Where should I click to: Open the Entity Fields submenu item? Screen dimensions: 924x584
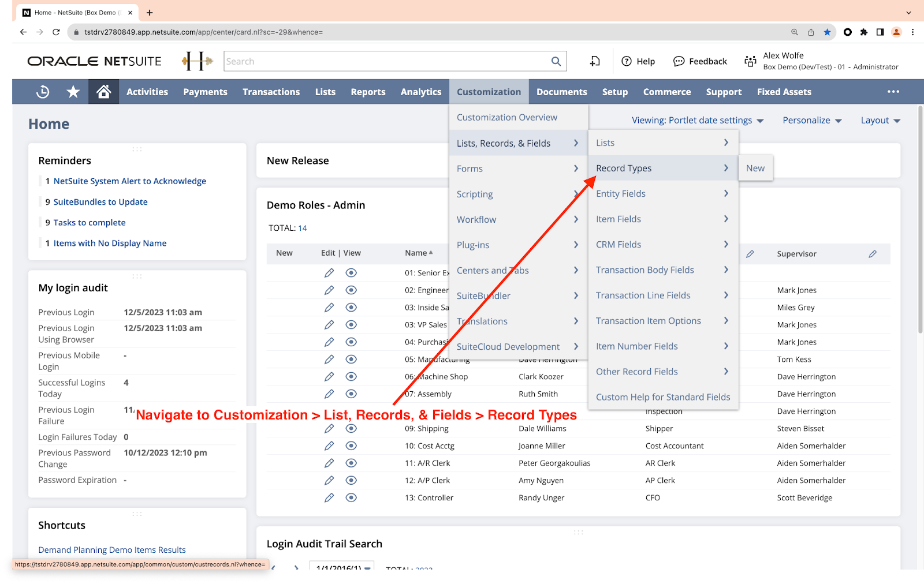click(621, 193)
